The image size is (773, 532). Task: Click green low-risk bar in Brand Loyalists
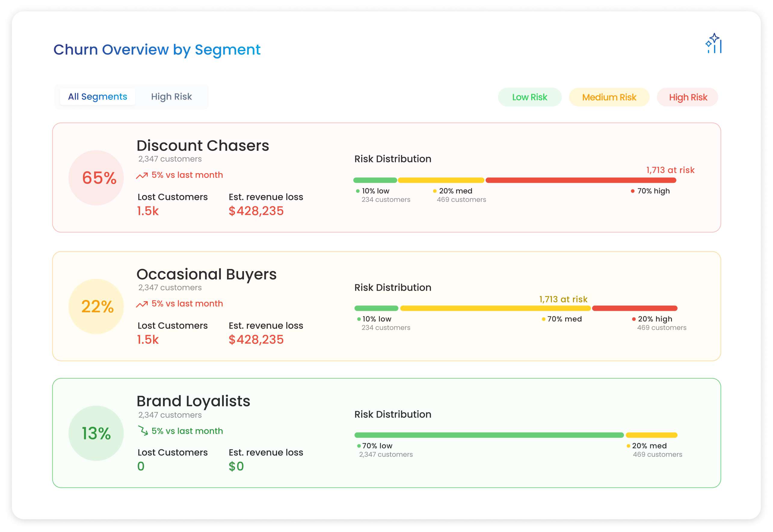[489, 435]
